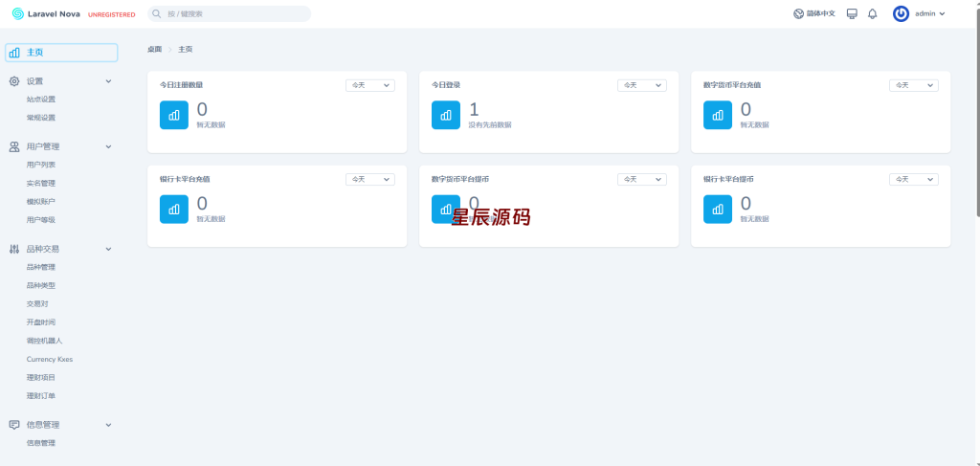
Task: Click 简体中文 language label
Action: [x=820, y=13]
